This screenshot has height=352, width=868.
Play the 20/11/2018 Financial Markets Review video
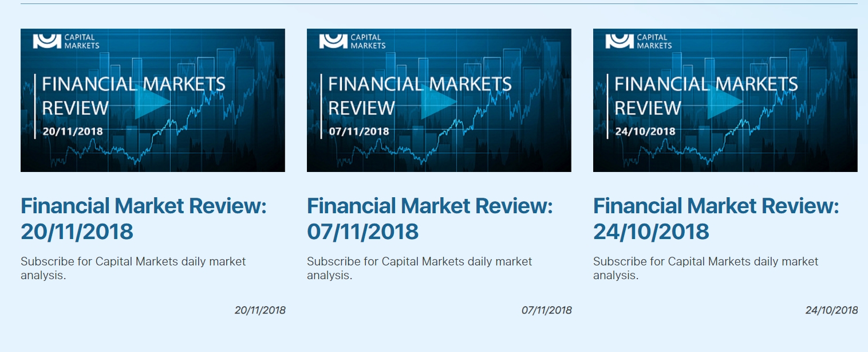point(152,102)
